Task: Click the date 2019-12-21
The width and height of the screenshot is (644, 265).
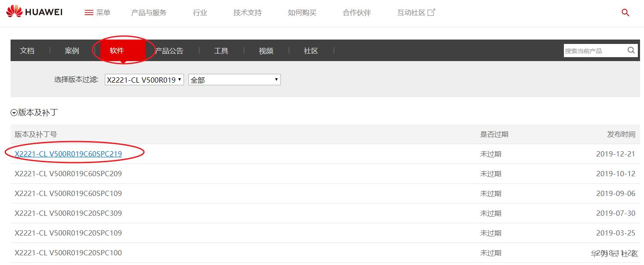Action: [x=616, y=154]
